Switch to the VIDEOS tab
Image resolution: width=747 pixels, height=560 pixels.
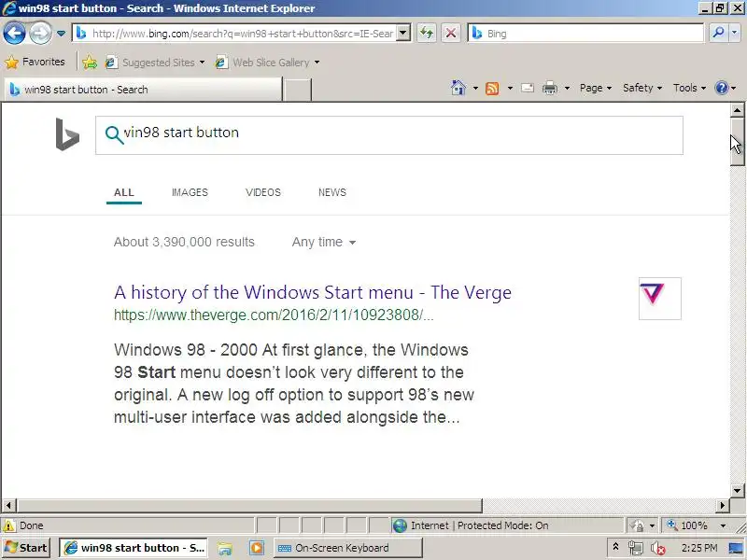(263, 192)
